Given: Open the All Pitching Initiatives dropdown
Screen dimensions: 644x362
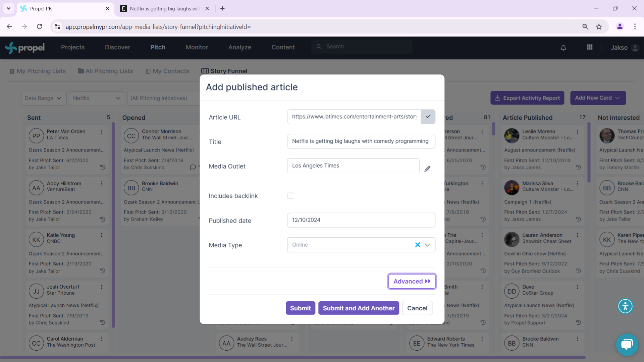Looking at the screenshot, I should coord(163,98).
